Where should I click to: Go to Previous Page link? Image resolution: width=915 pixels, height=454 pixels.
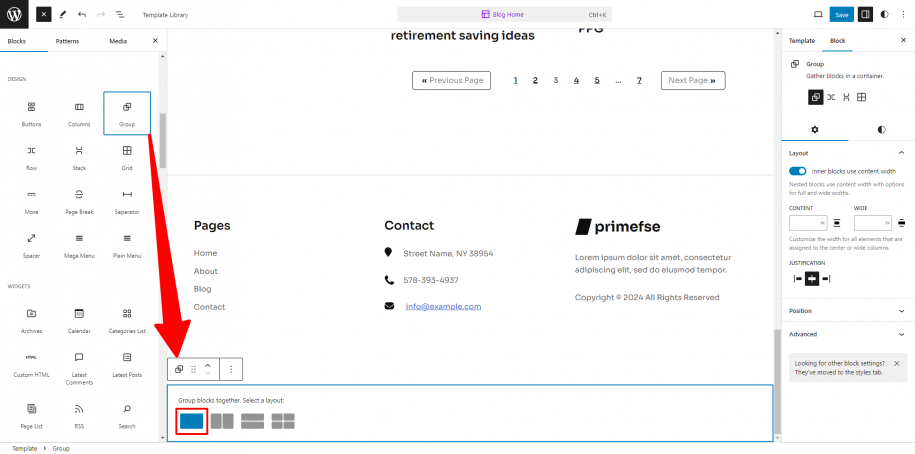click(x=452, y=81)
